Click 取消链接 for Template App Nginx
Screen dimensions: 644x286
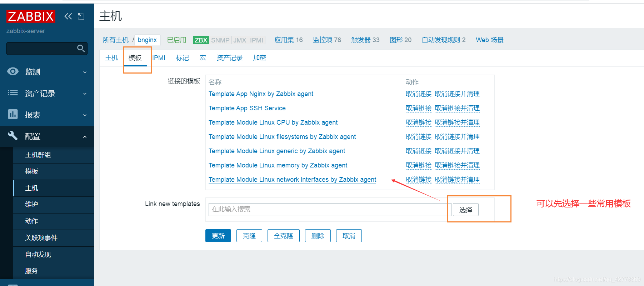(419, 94)
